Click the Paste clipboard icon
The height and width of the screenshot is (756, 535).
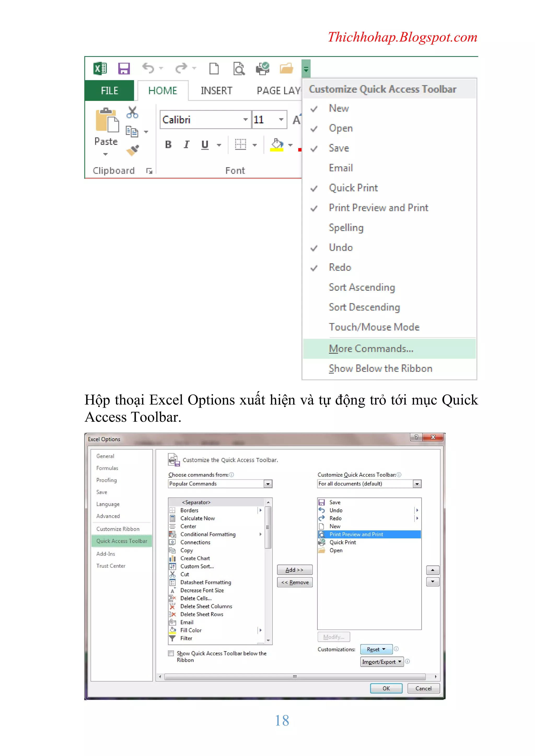coord(107,120)
